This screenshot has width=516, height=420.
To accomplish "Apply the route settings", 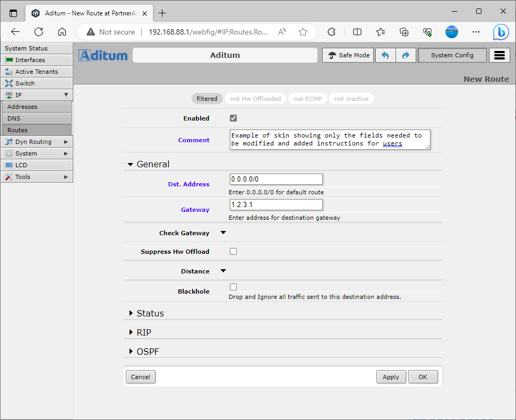I will tap(391, 376).
